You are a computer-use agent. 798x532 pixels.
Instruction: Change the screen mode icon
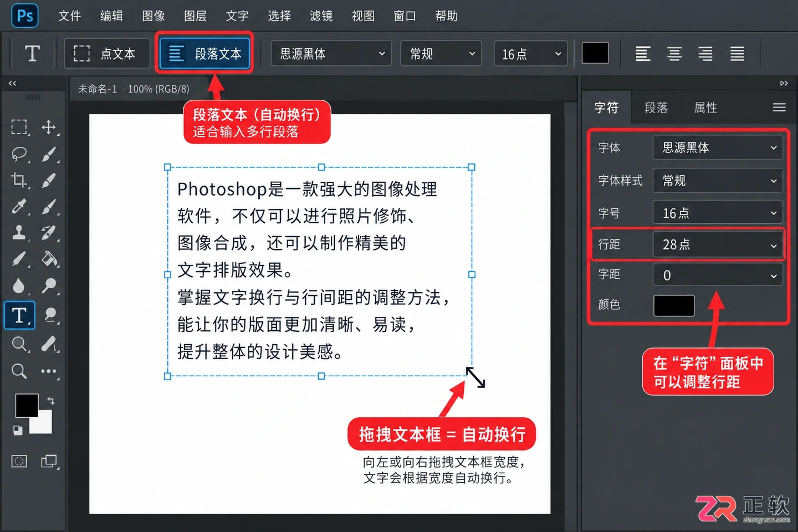click(x=49, y=461)
